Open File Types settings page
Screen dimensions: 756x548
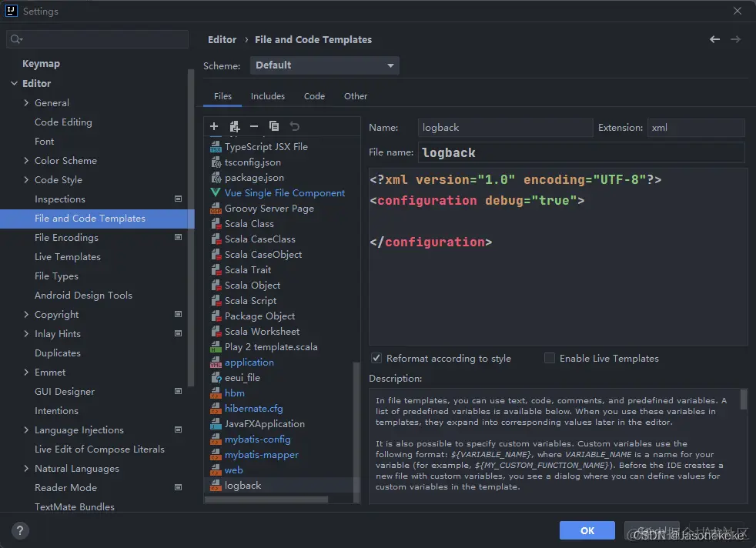tap(56, 276)
